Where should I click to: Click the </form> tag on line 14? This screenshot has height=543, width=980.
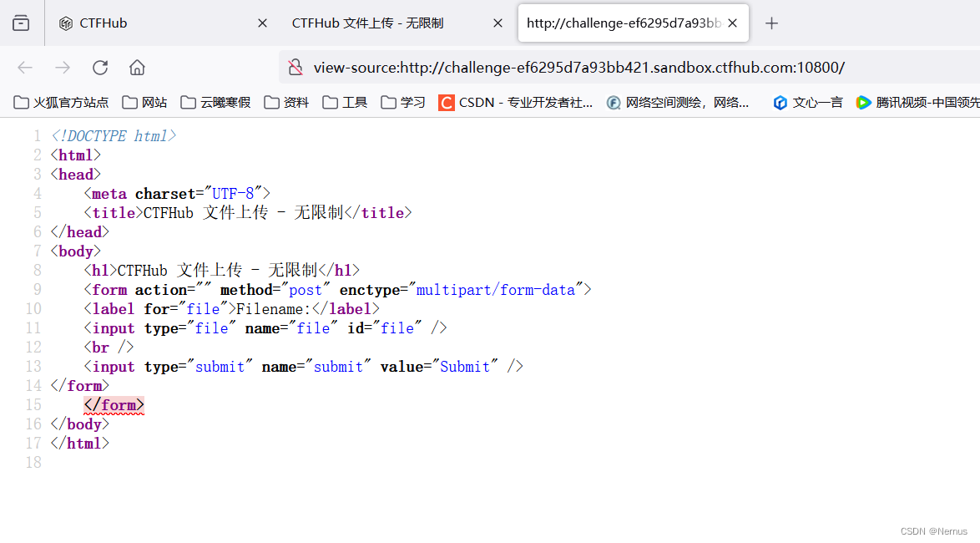(80, 386)
